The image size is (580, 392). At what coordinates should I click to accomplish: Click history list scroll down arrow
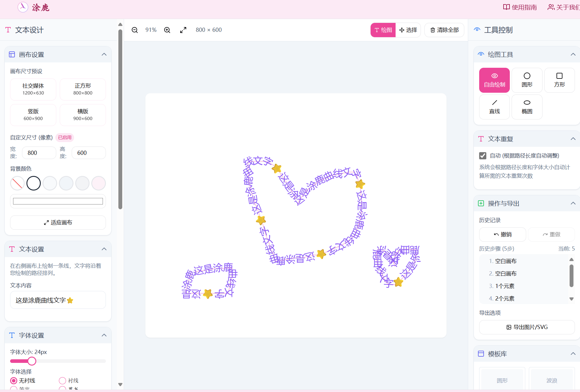(x=571, y=299)
